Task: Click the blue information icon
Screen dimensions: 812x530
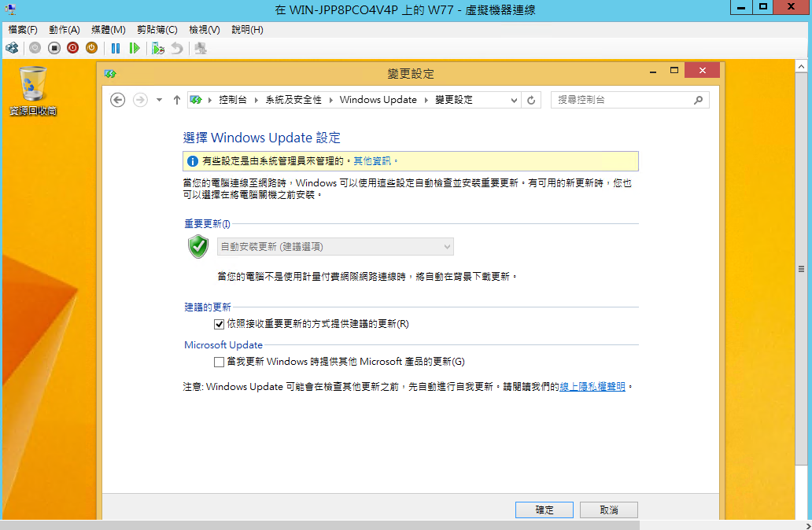Action: tap(192, 161)
